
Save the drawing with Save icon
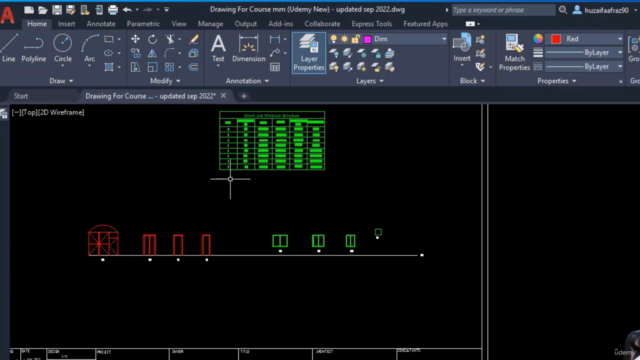pyautogui.click(x=57, y=9)
